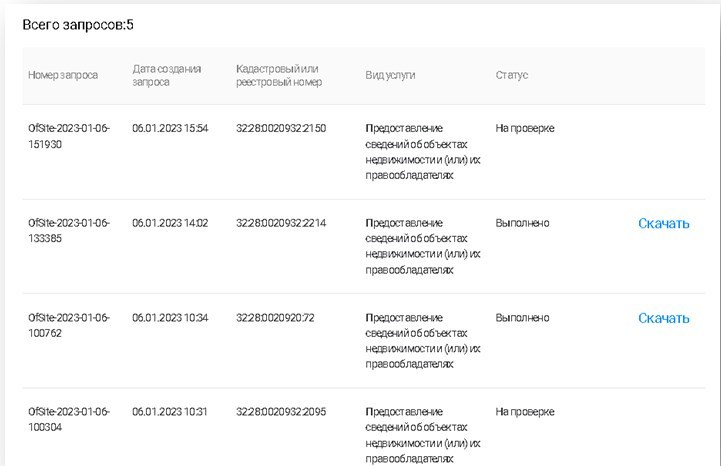The height and width of the screenshot is (466, 721).
Task: Click Выполнено status in the 14:02 row
Action: [x=522, y=223]
